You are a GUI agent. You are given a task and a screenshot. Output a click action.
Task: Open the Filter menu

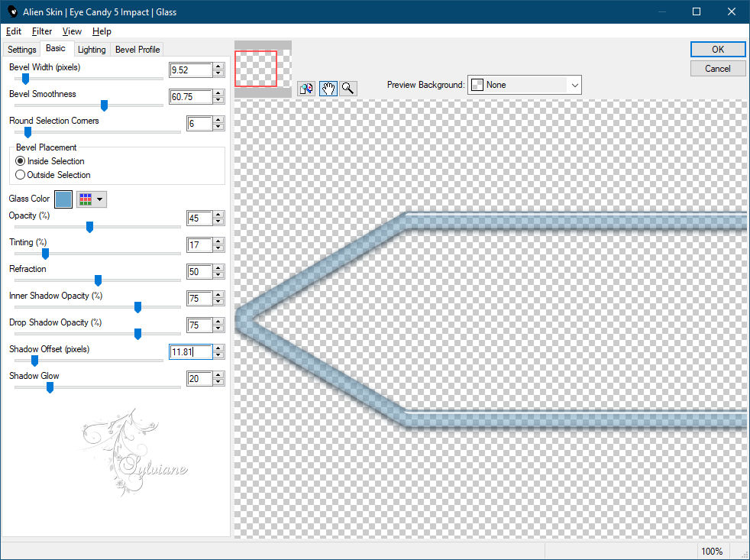point(41,31)
